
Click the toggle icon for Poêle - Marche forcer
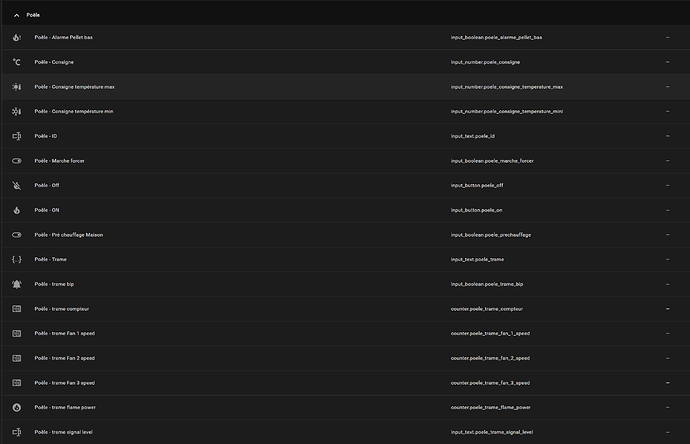pyautogui.click(x=17, y=161)
